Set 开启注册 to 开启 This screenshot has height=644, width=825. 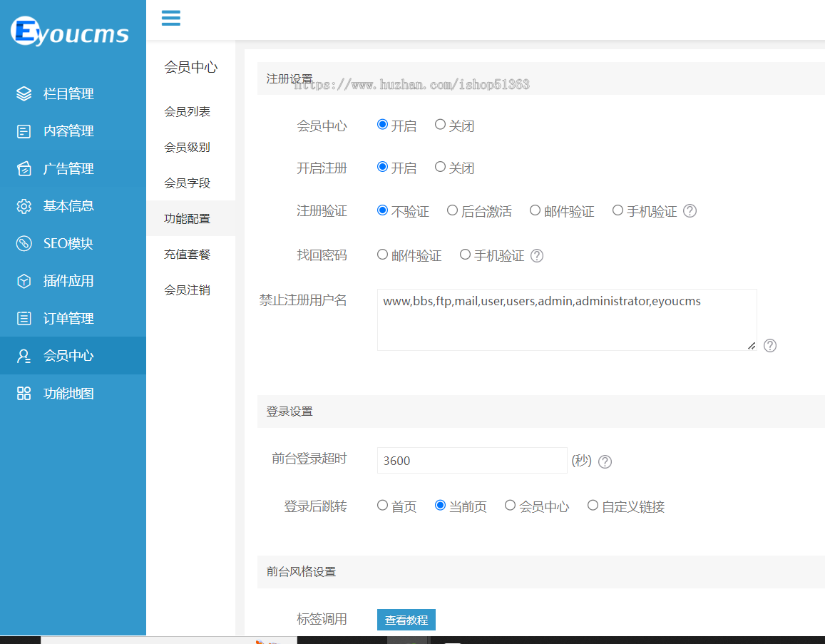382,167
